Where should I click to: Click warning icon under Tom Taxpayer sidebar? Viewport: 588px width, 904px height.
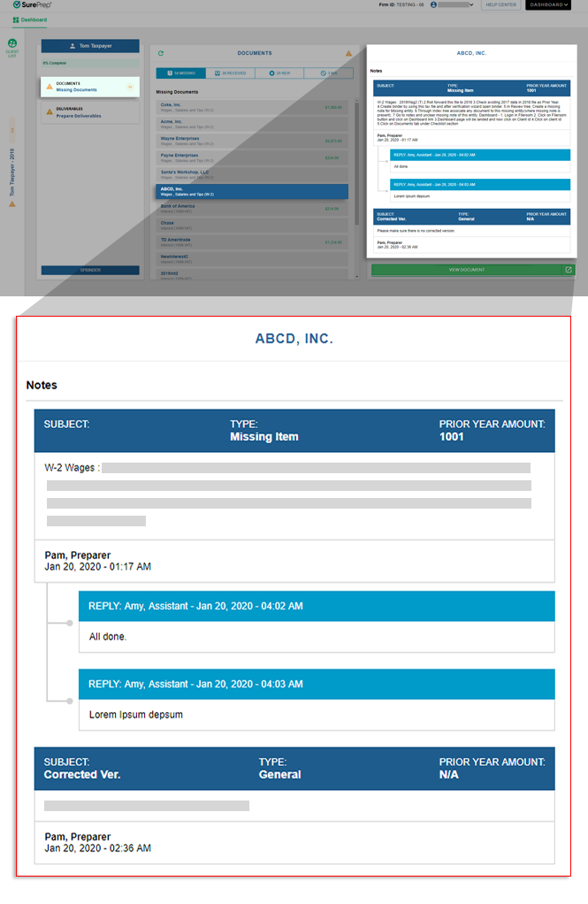12,203
